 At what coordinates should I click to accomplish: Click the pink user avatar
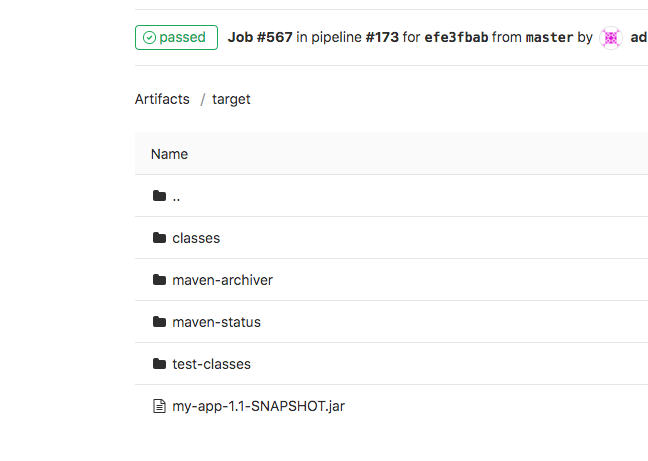611,38
